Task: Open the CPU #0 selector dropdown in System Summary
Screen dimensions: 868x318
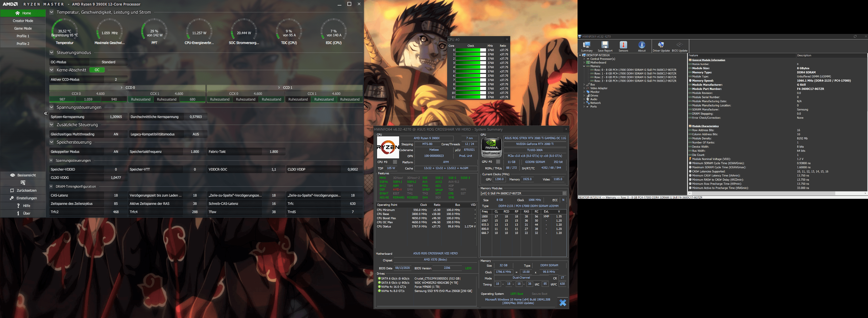Action: point(395,162)
